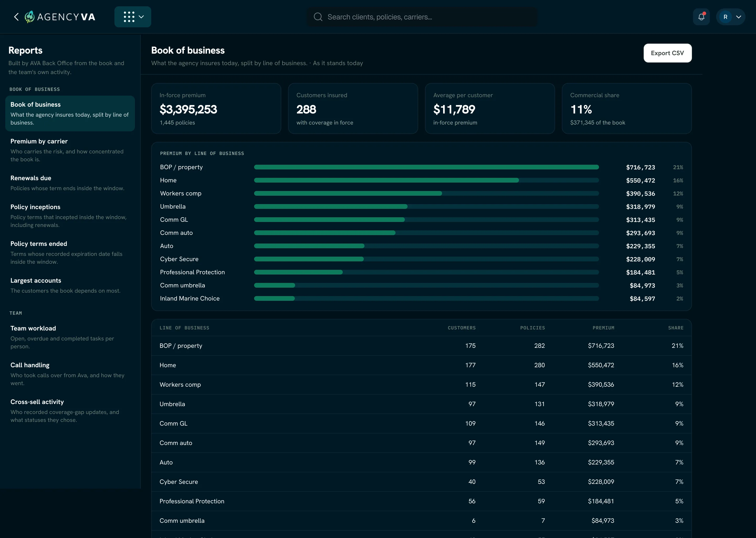The image size is (756, 538).
Task: Click the Home premium bar
Action: [x=386, y=180]
